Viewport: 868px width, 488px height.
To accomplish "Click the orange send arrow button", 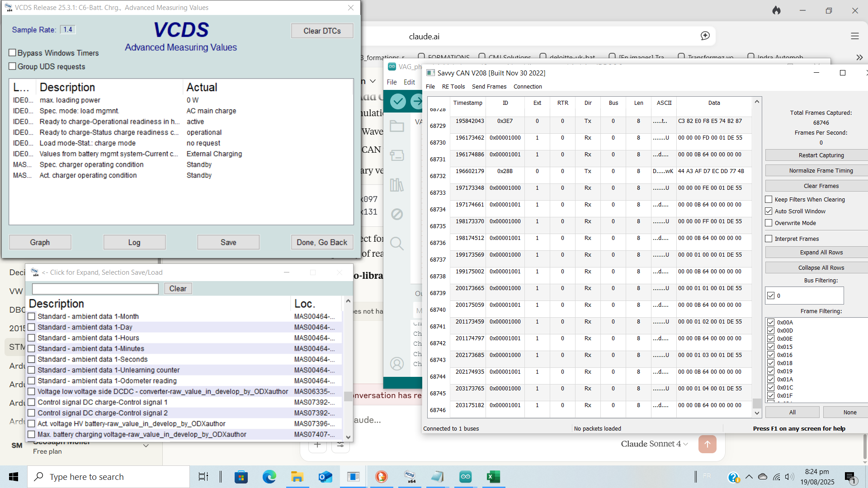I will 707,444.
